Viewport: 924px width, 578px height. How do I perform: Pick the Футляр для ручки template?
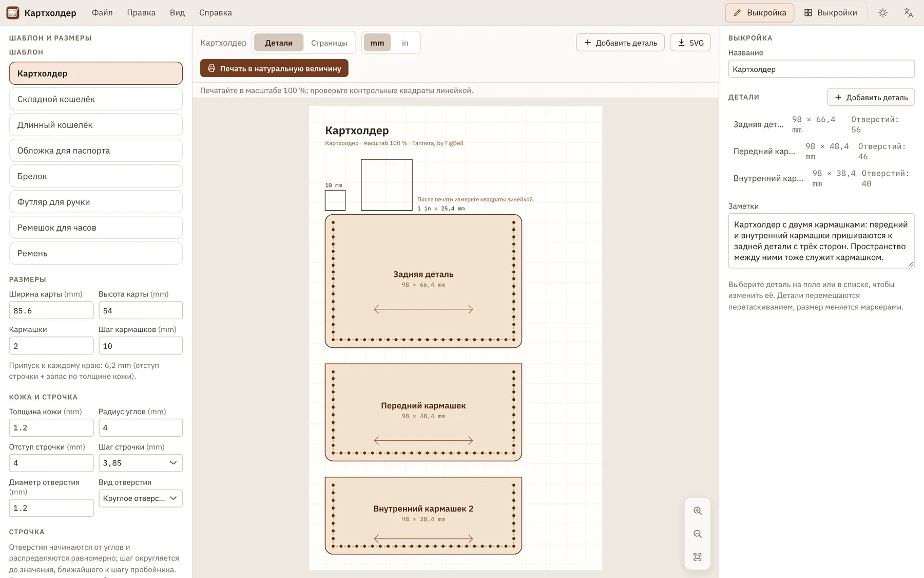tap(96, 202)
